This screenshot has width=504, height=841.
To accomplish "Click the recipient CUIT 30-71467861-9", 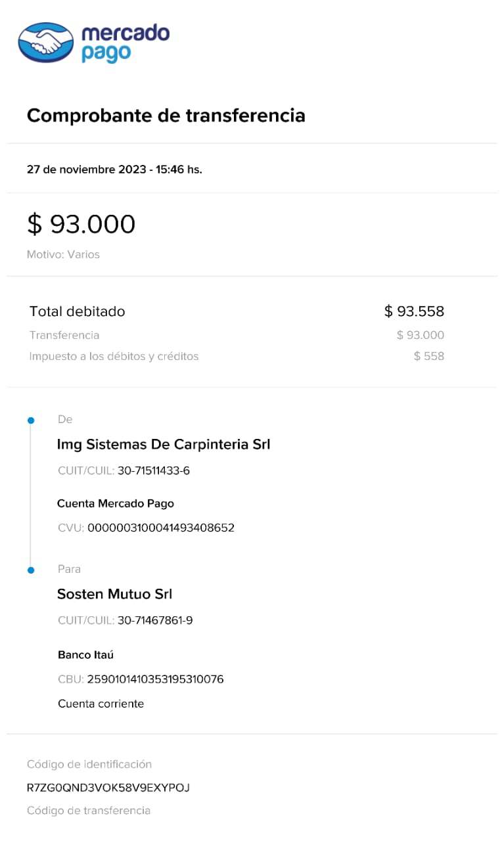I will pyautogui.click(x=155, y=620).
